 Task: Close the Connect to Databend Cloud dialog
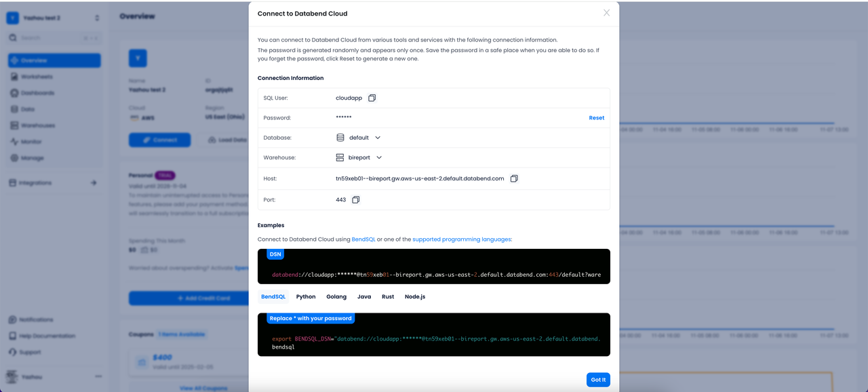[x=606, y=13]
